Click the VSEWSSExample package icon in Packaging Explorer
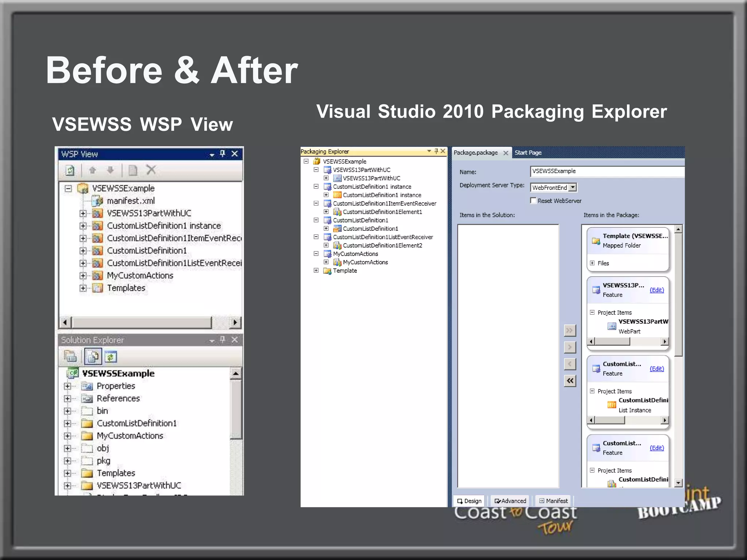Viewport: 747px width, 560px height. (317, 161)
